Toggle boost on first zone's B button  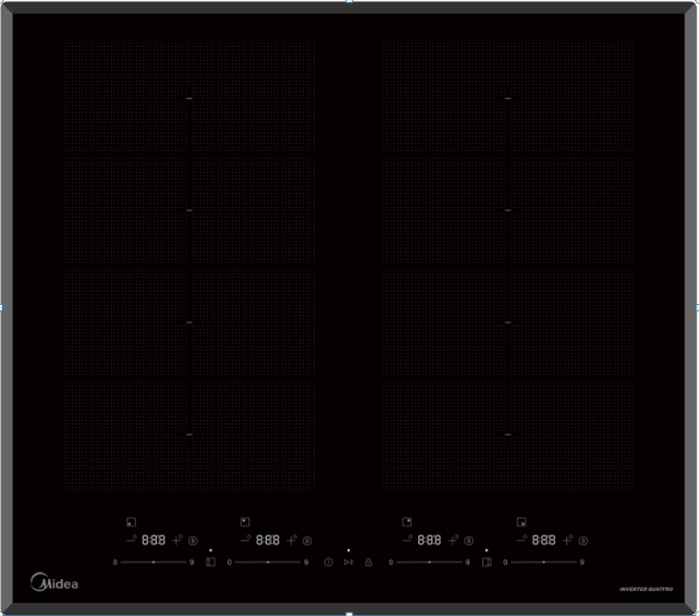coord(193,540)
